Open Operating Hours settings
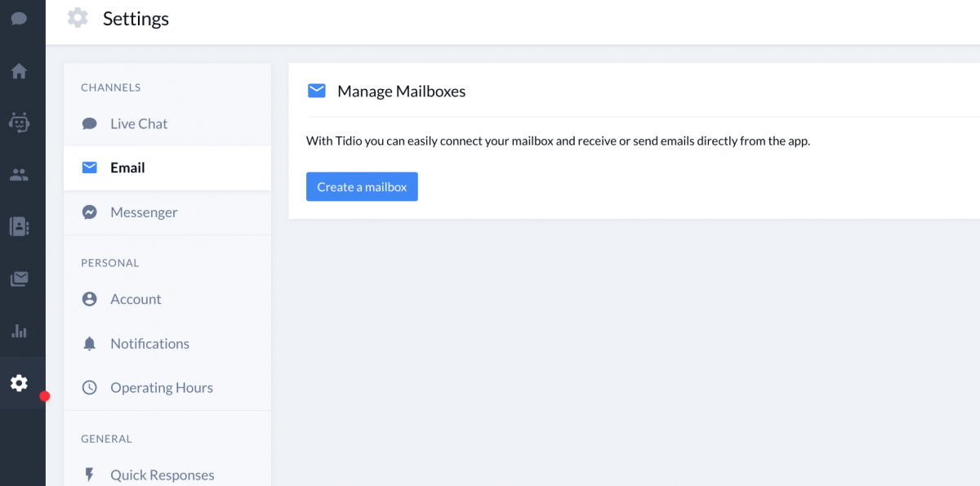The height and width of the screenshot is (486, 980). point(167,388)
